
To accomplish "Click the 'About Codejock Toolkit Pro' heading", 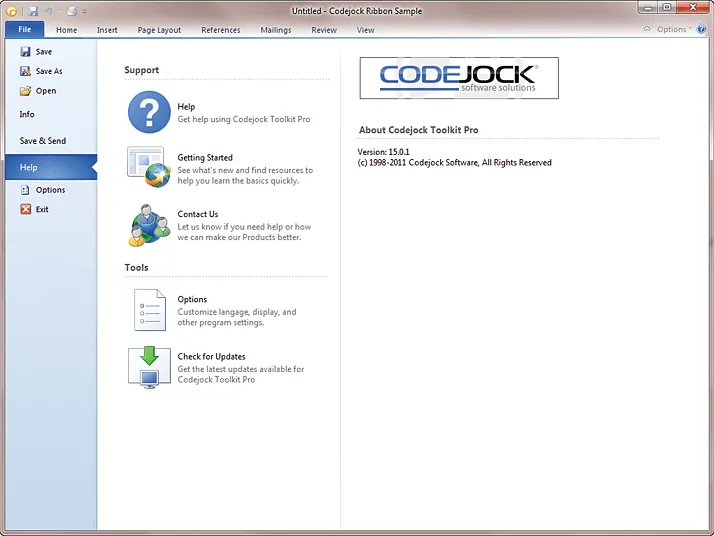I will coord(418,130).
